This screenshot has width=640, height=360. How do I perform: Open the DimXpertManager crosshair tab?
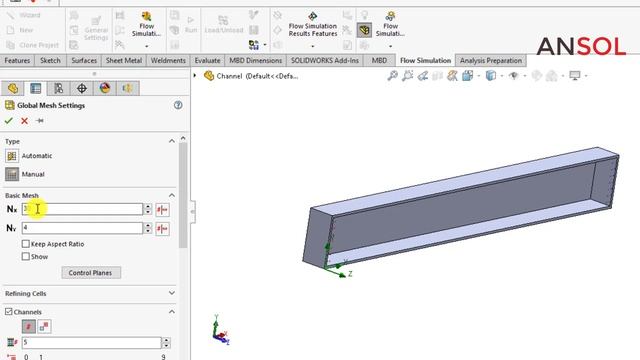[82, 88]
